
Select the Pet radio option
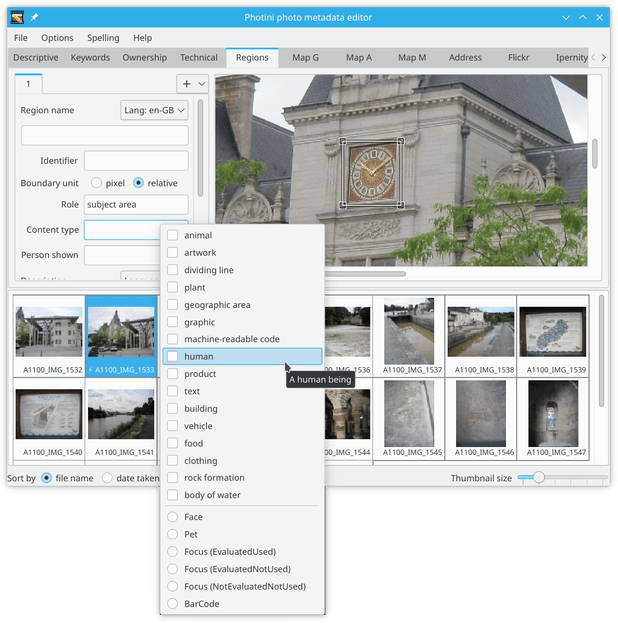pyautogui.click(x=172, y=534)
